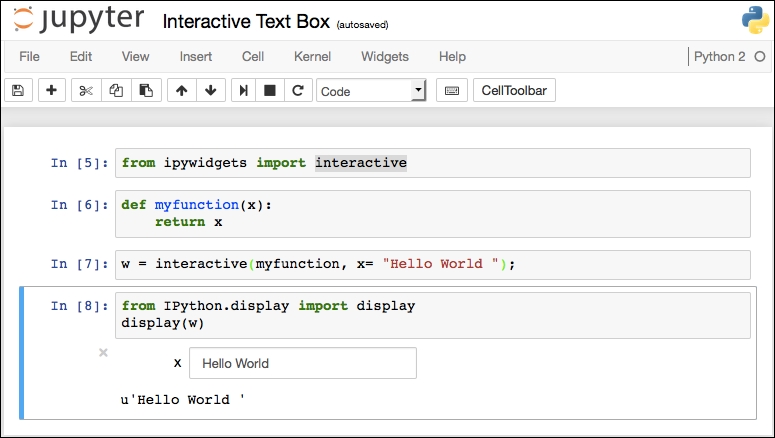Open the Widgets menu

point(385,57)
